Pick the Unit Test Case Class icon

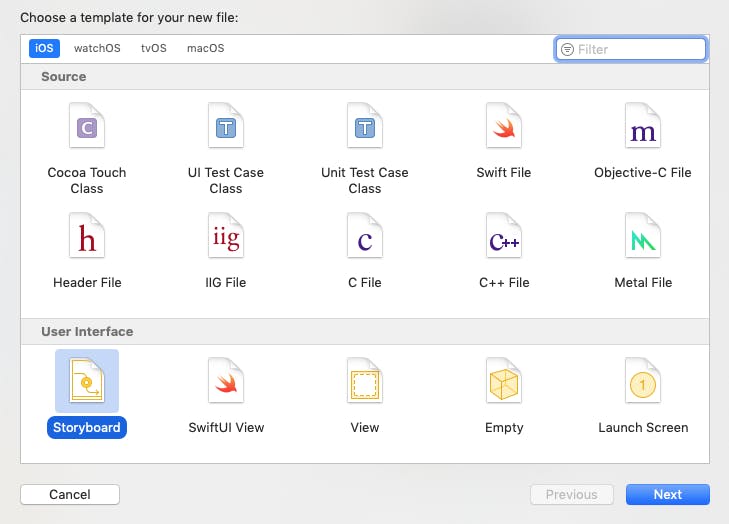pos(365,126)
